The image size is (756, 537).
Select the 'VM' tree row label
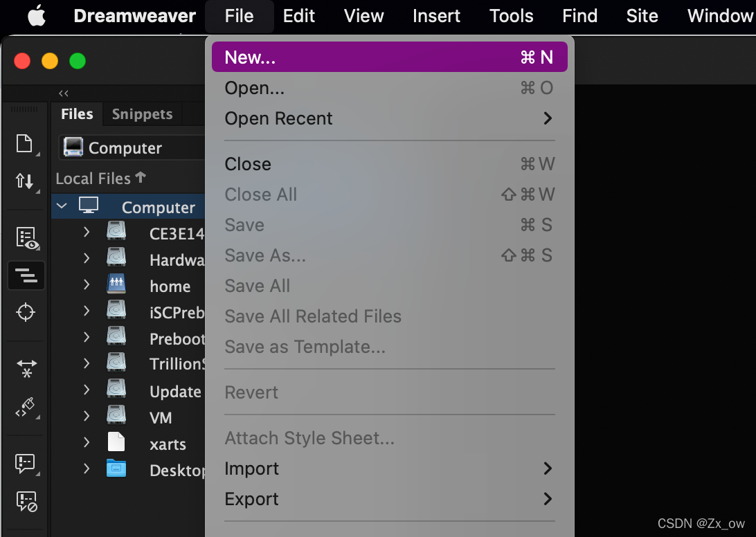[x=161, y=418]
